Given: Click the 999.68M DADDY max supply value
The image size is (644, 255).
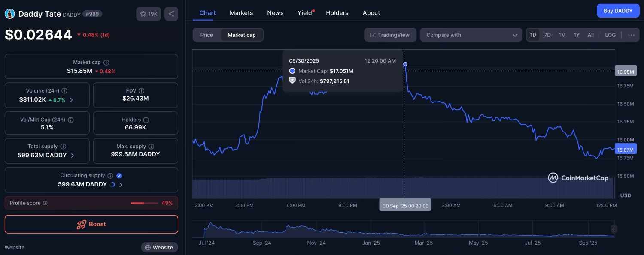Looking at the screenshot, I should (136, 154).
